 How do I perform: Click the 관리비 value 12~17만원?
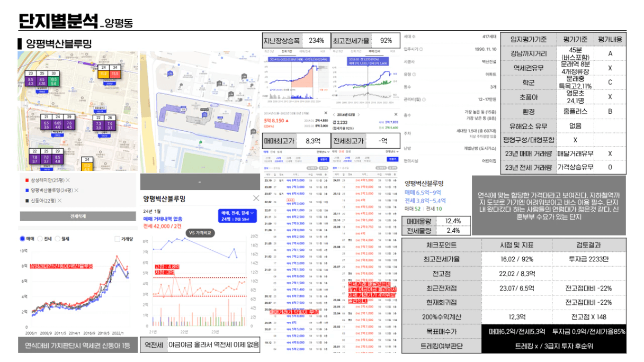[x=486, y=98]
